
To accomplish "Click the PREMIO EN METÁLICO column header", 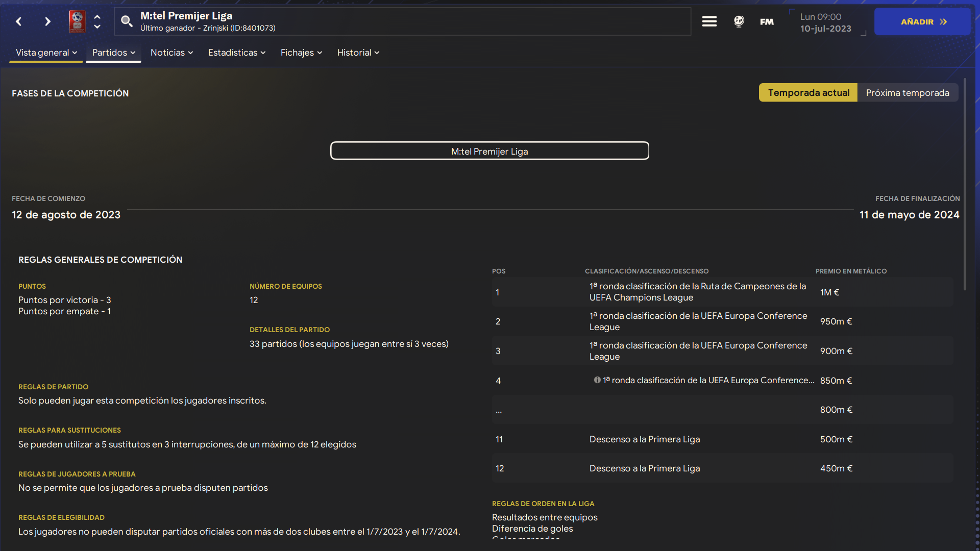I will coord(851,271).
